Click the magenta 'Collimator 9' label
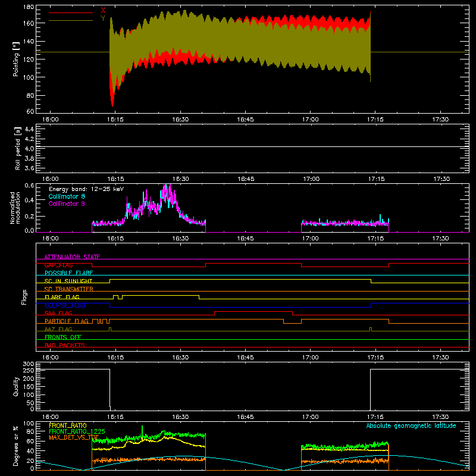 (67, 203)
